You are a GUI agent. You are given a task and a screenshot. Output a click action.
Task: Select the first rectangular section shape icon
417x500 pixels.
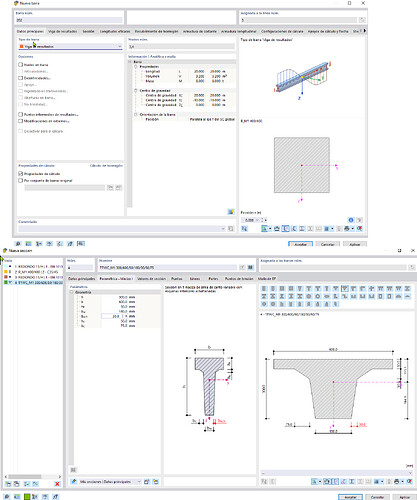tap(264, 289)
